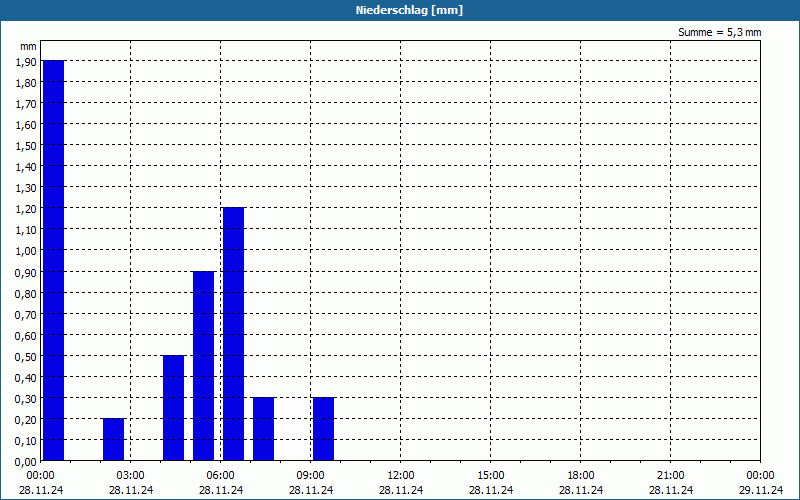Select the 0,30 bar just after 09:00

pos(323,429)
